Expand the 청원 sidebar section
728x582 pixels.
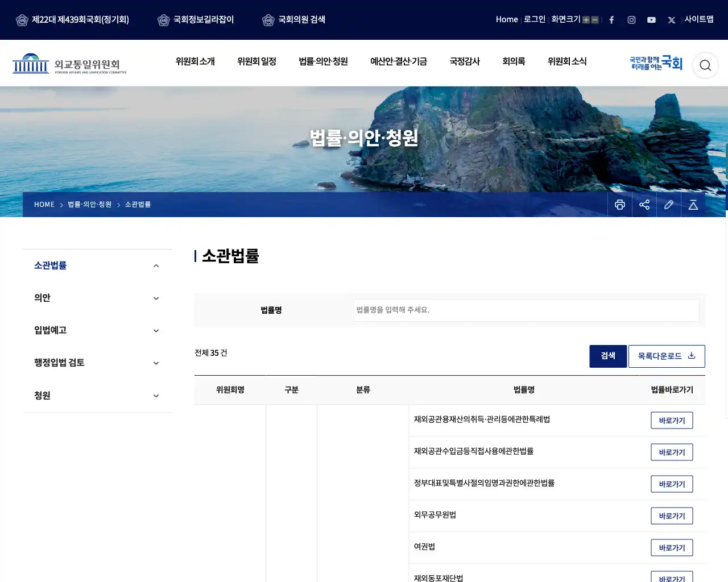click(x=97, y=396)
